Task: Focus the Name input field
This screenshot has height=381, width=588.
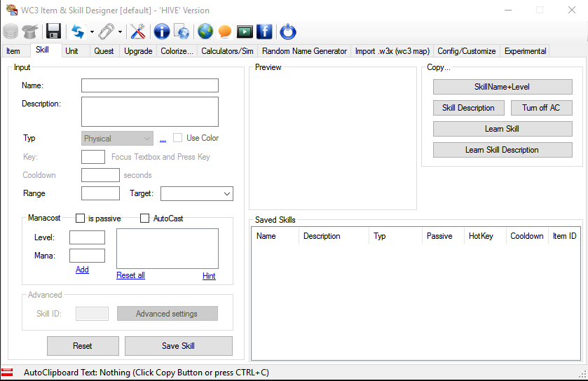Action: pyautogui.click(x=149, y=85)
